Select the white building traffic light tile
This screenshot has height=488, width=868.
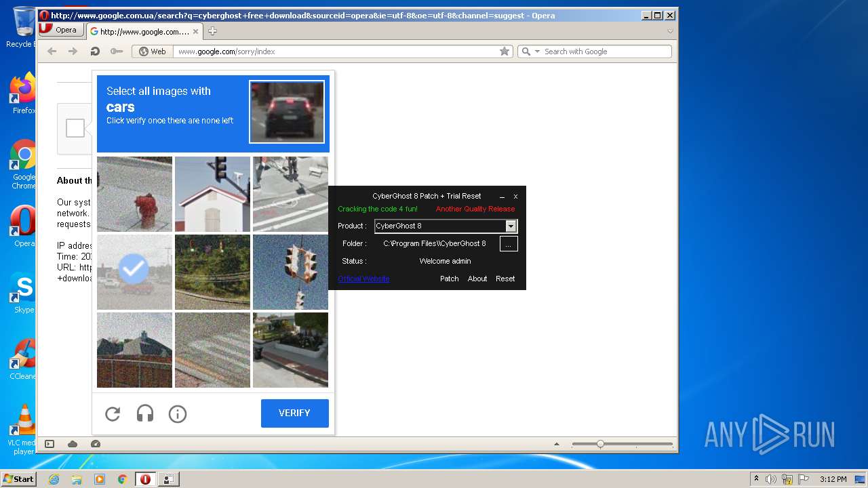tap(212, 194)
